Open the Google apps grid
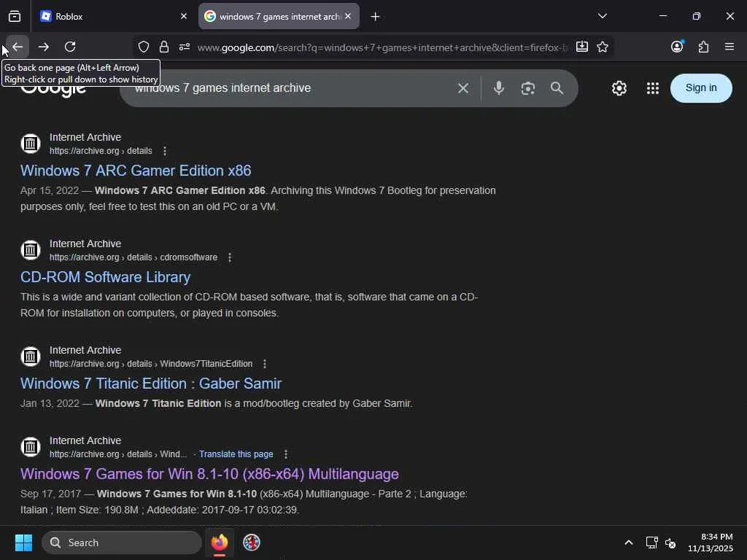 point(653,88)
